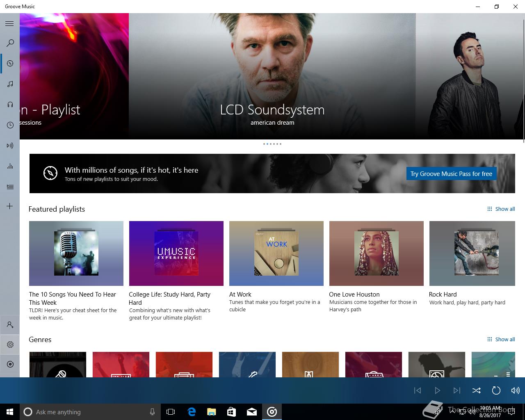
Task: Click the 'College Life: Study Hard, Party Hard' title
Action: point(169,298)
